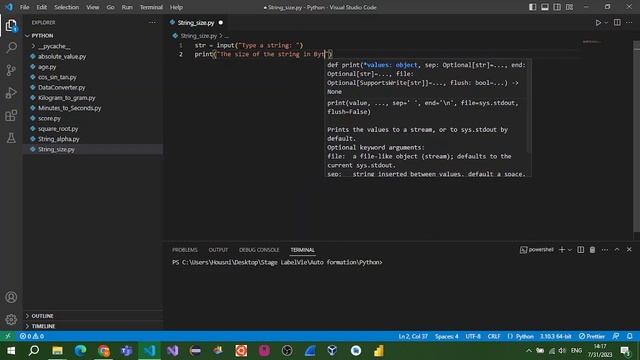This screenshot has height=360, width=640.
Task: Open square_root.py file
Action: [58, 129]
